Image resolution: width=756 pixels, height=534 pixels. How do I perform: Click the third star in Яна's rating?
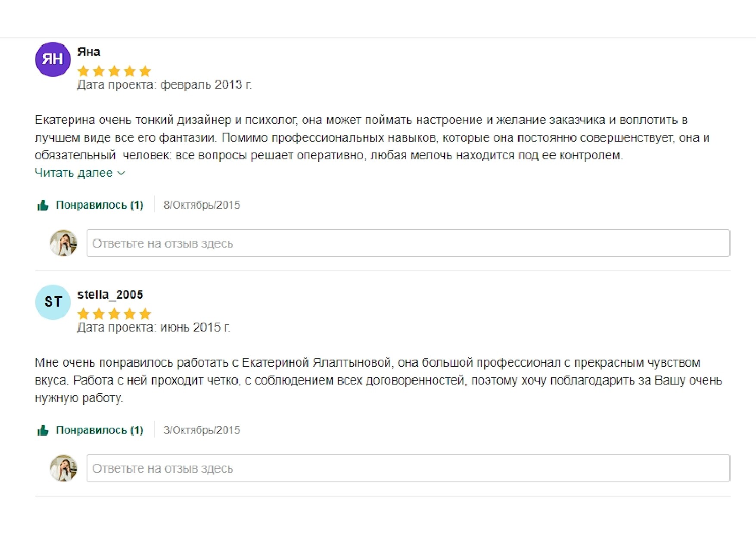click(114, 71)
